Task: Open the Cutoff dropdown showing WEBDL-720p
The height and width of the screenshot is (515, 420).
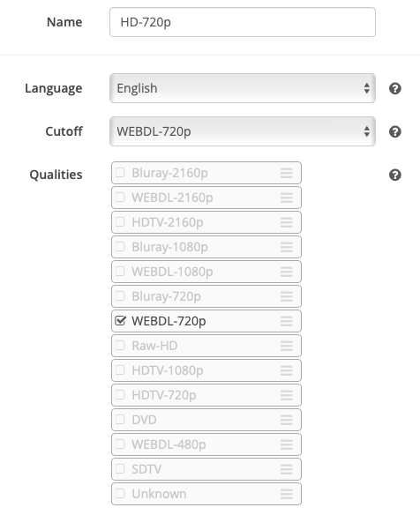Action: 243,131
